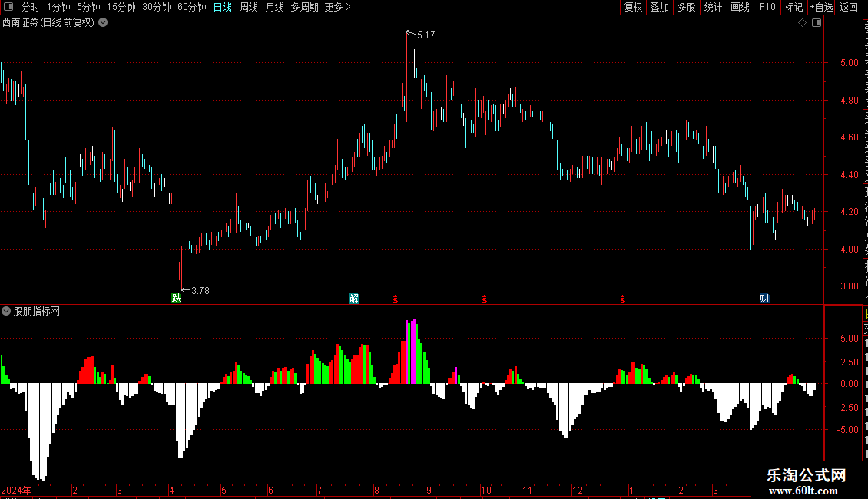Expand the 更多 periods menu
The width and height of the screenshot is (868, 499).
pyautogui.click(x=338, y=7)
